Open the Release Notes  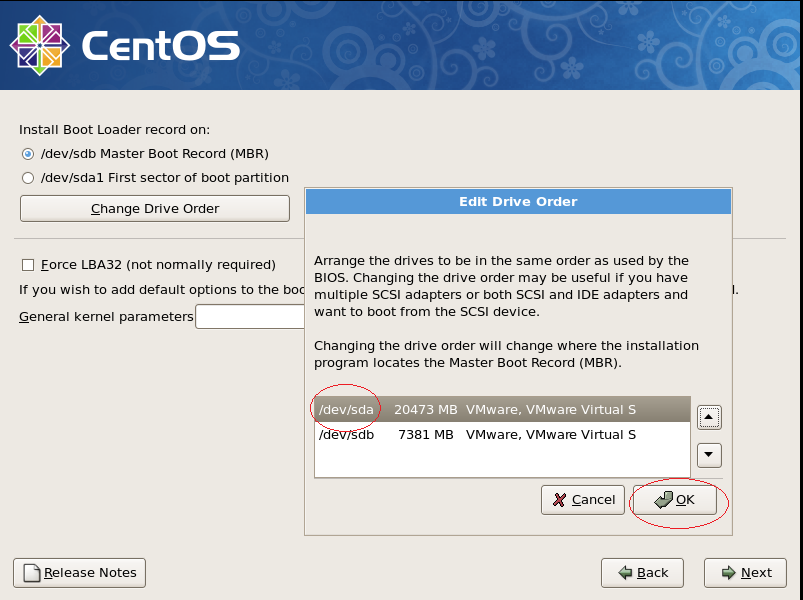(79, 572)
